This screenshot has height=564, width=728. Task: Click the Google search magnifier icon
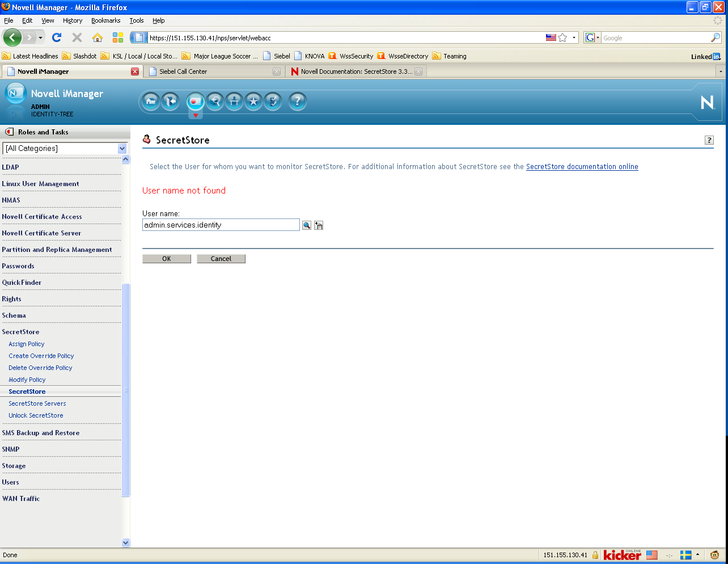click(716, 37)
